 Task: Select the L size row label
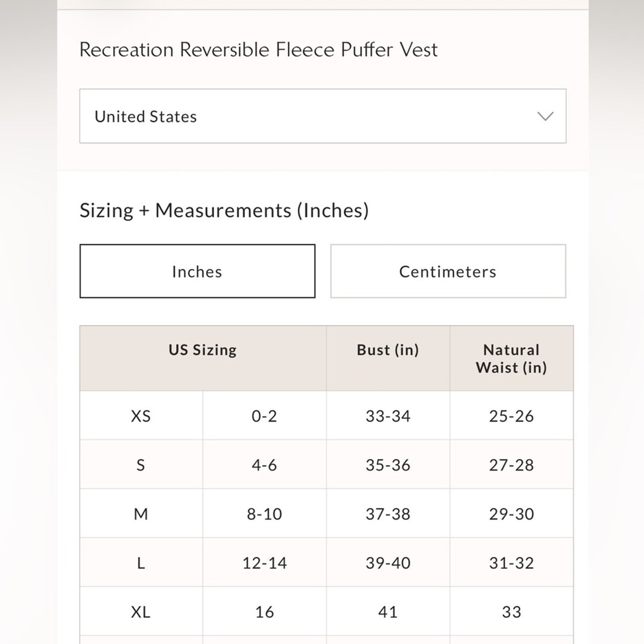coord(141,563)
